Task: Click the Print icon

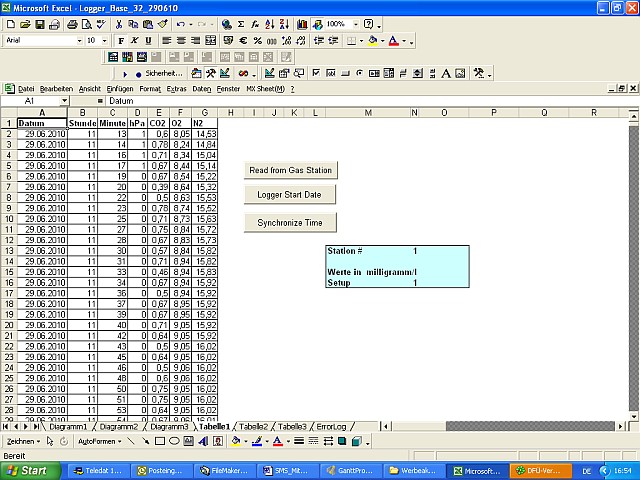Action: click(73, 24)
